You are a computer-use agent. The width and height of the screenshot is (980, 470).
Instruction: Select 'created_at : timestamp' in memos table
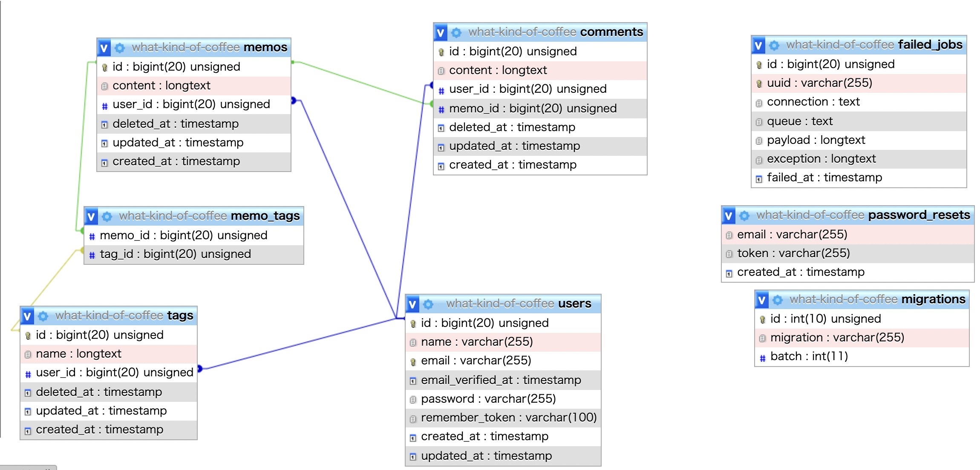[x=194, y=162]
